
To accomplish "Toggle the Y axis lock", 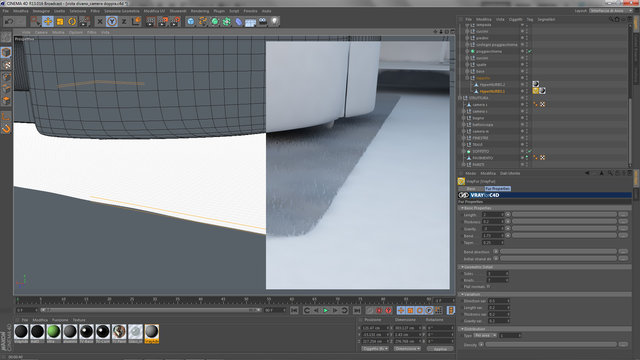I will (x=112, y=21).
